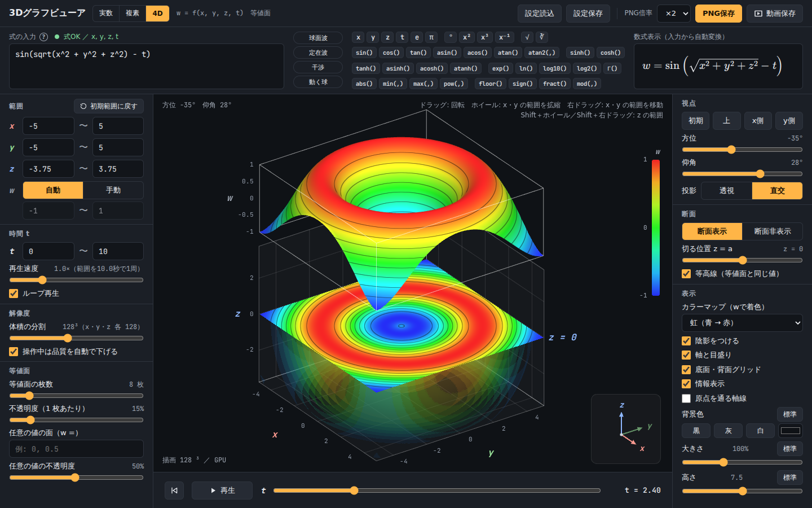Click PNG保存 save button
Viewport: 812px width, 508px height.
click(x=718, y=14)
